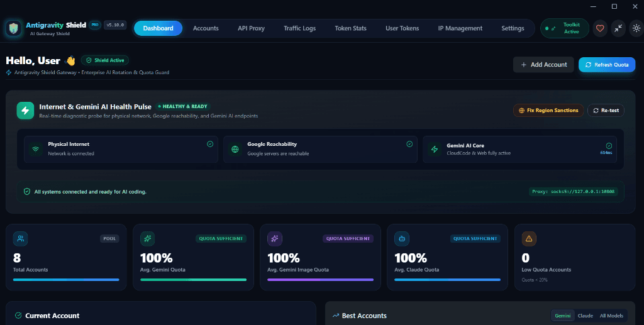644x325 pixels.
Task: Click the Physical Internet wifi icon
Action: [36, 149]
